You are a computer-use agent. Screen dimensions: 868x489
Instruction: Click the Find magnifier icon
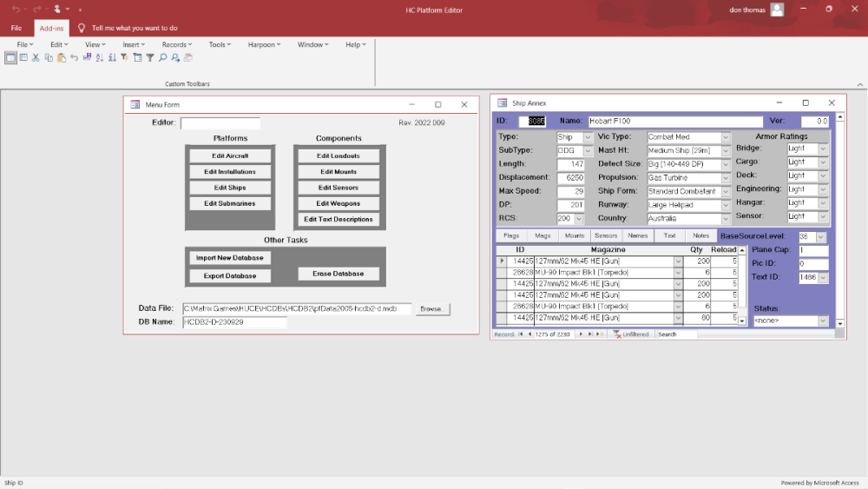point(163,57)
